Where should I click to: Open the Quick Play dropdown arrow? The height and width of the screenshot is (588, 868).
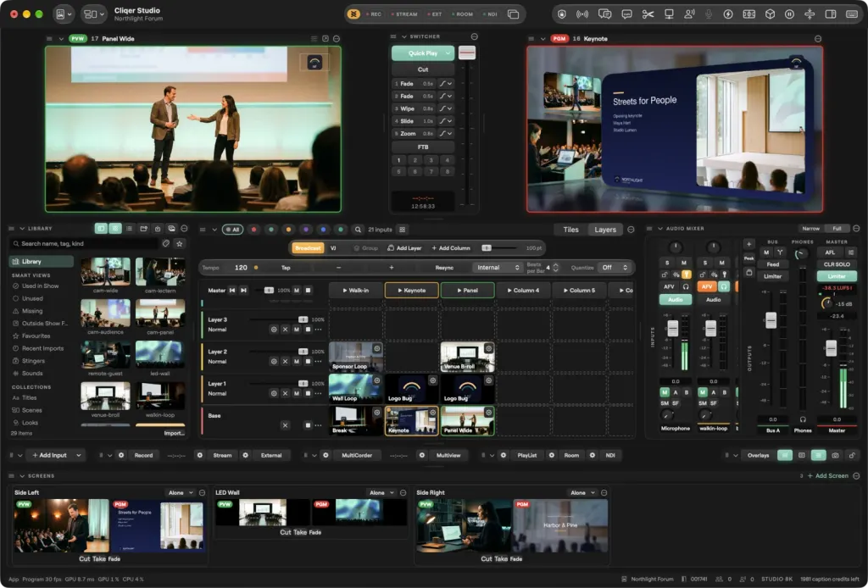pyautogui.click(x=448, y=53)
